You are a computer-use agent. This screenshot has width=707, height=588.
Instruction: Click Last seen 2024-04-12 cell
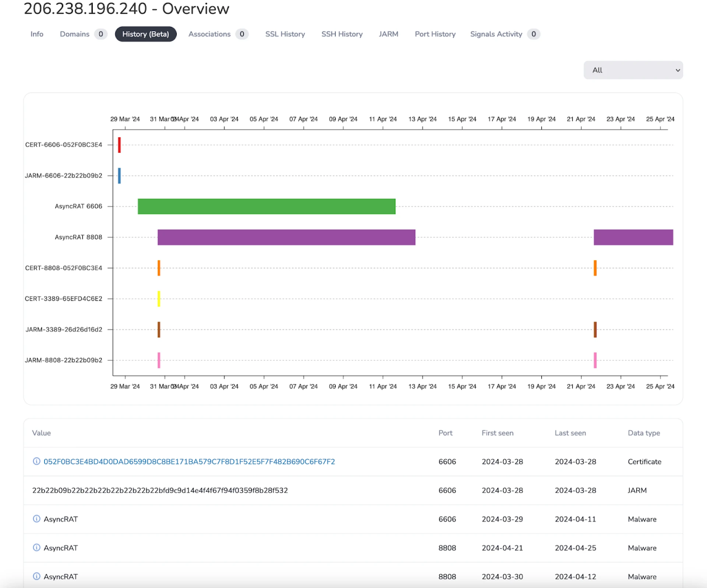575,577
